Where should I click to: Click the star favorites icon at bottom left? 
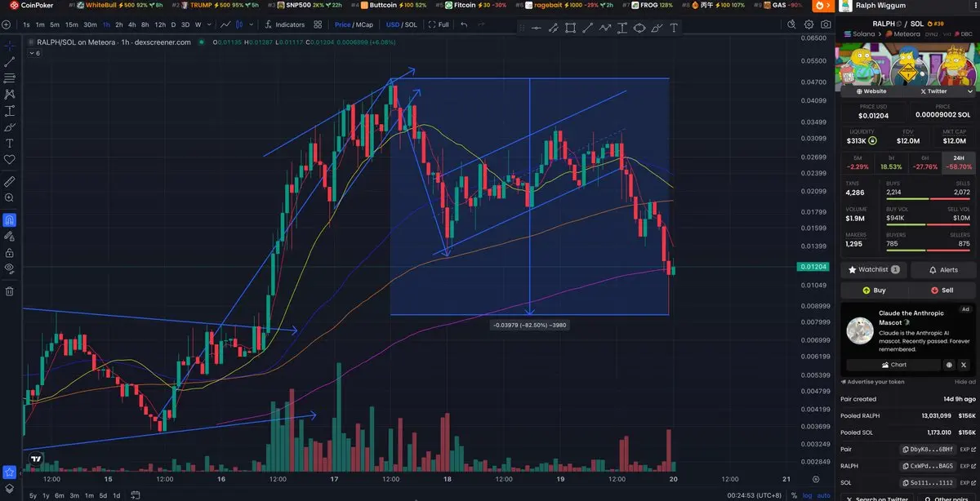pos(9,472)
